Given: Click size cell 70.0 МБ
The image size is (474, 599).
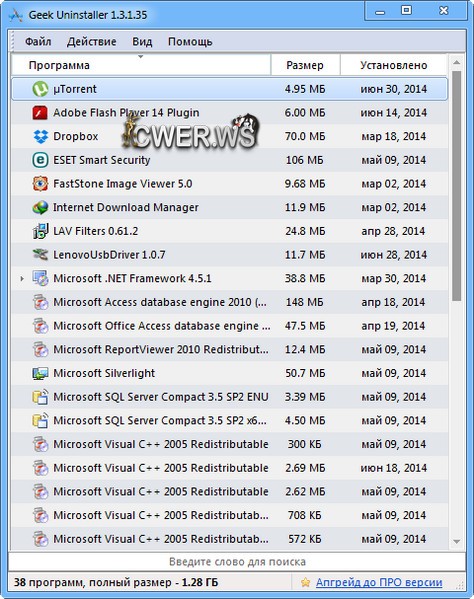Looking at the screenshot, I should (x=305, y=136).
